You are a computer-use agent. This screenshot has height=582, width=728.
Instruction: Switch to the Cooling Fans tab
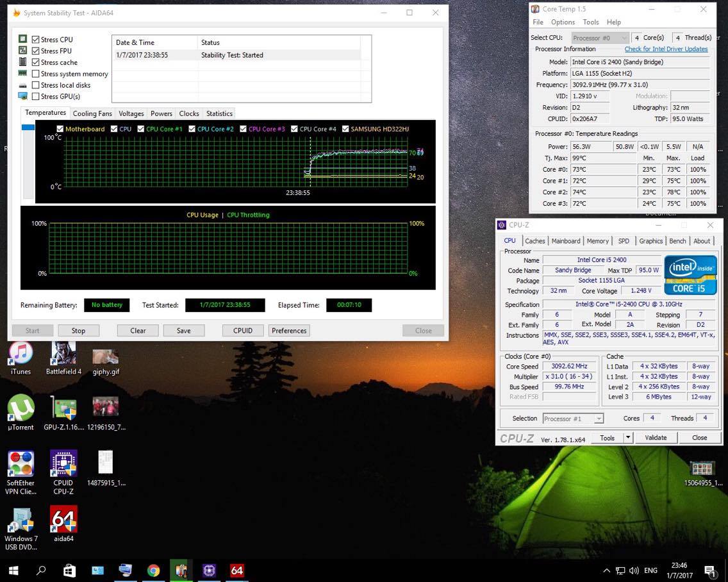click(92, 113)
